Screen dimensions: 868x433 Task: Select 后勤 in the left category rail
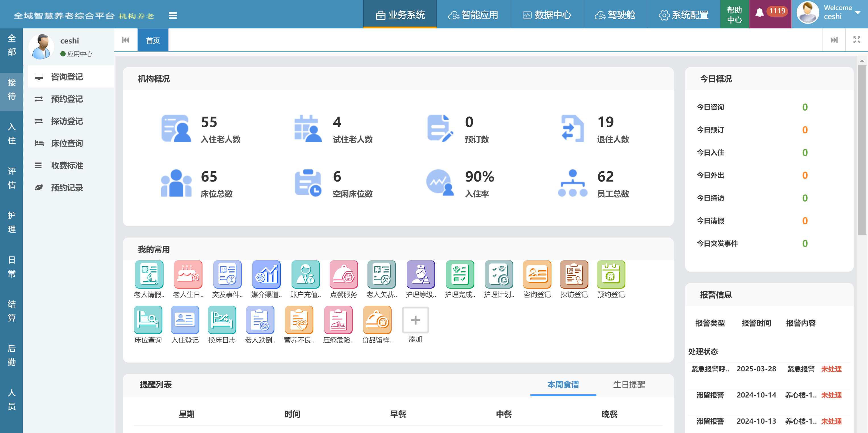(x=11, y=355)
